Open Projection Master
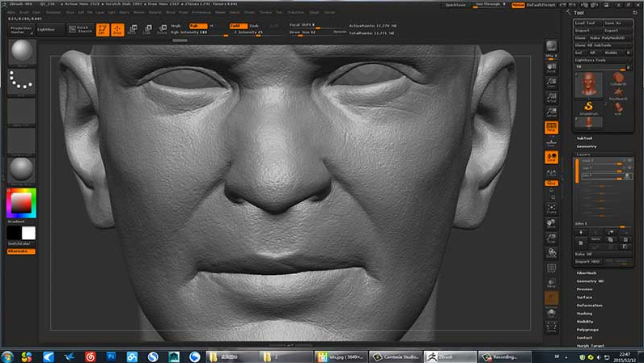The width and height of the screenshot is (644, 363). 21,30
